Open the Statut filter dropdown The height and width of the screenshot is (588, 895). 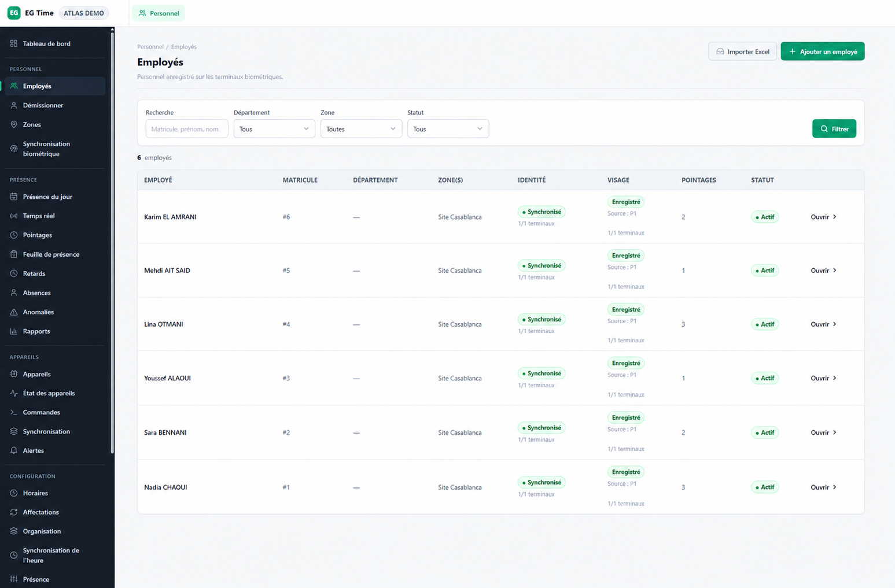pyautogui.click(x=448, y=129)
